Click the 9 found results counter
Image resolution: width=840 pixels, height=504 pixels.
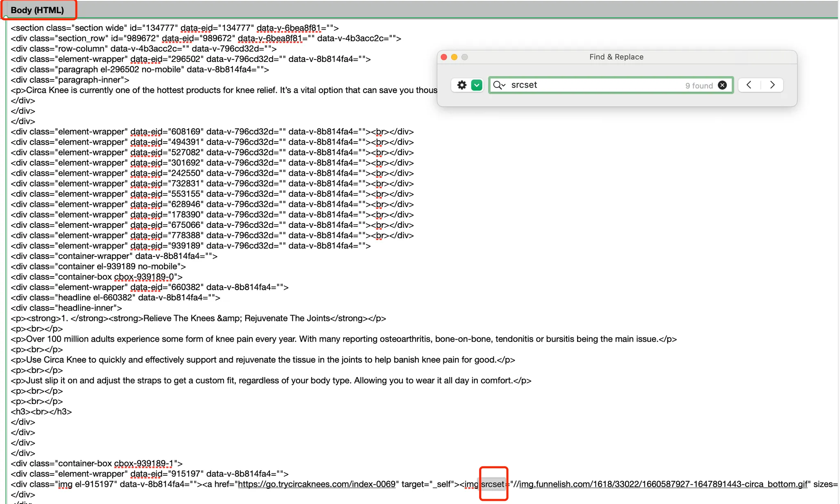pyautogui.click(x=698, y=86)
